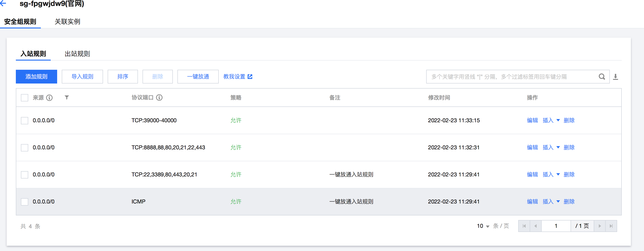Screen dimensions: 644x251
Task: Click the disabled 删除 toolbar button
Action: tap(157, 76)
